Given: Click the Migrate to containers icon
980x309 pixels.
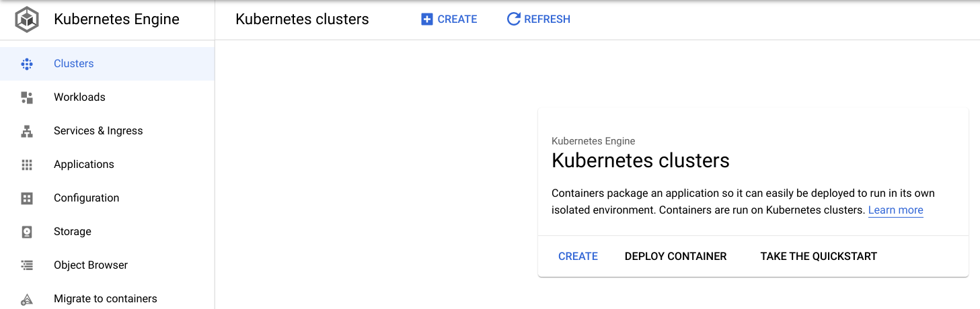Looking at the screenshot, I should click(x=27, y=299).
